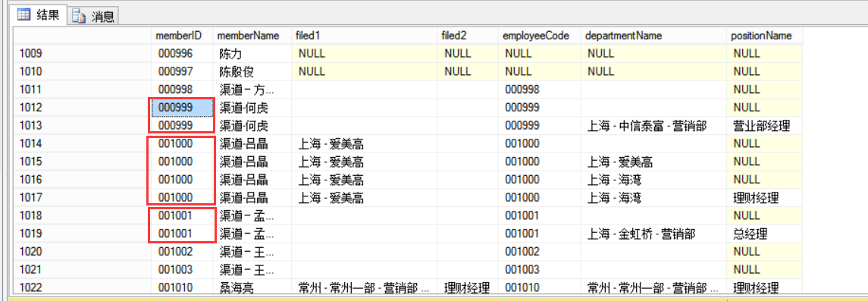Click memberName 渠道-吕晶 in row 1015

tap(252, 161)
